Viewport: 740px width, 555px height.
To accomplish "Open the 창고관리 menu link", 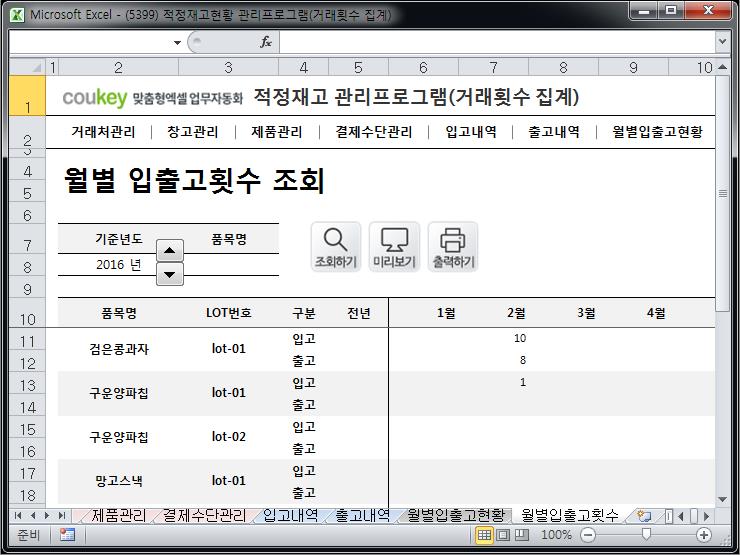I will [x=193, y=132].
